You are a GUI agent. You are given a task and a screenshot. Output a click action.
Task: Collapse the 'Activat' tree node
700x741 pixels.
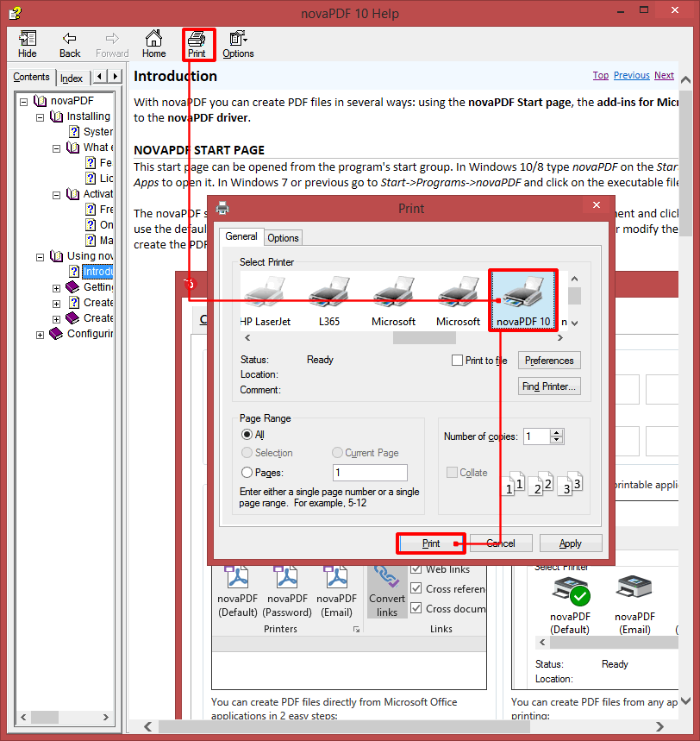click(56, 195)
